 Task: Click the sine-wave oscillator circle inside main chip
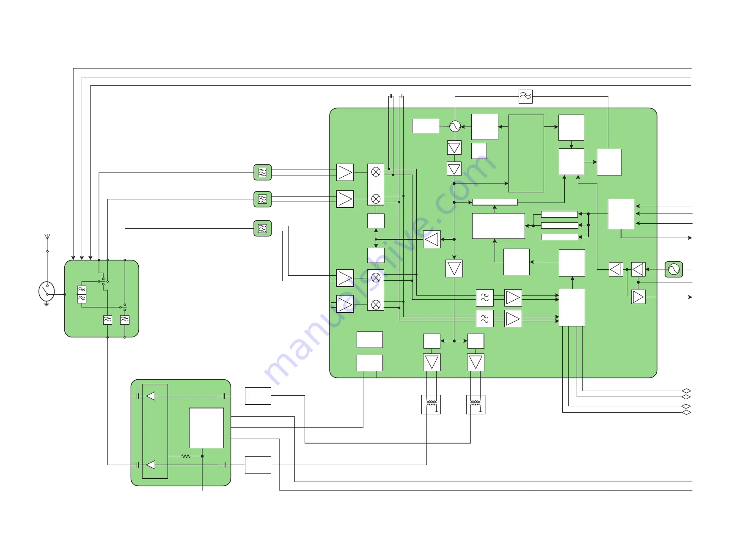point(455,126)
